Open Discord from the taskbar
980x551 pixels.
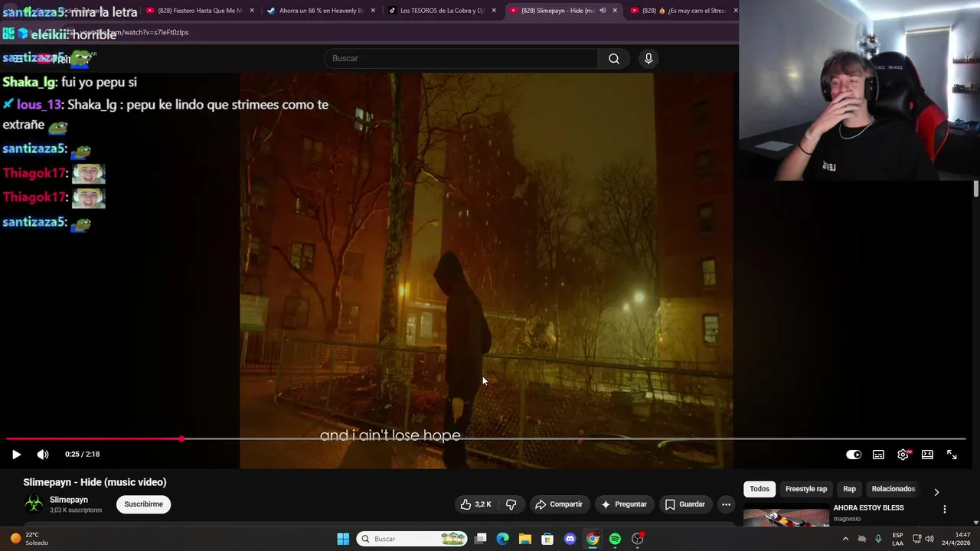click(570, 539)
